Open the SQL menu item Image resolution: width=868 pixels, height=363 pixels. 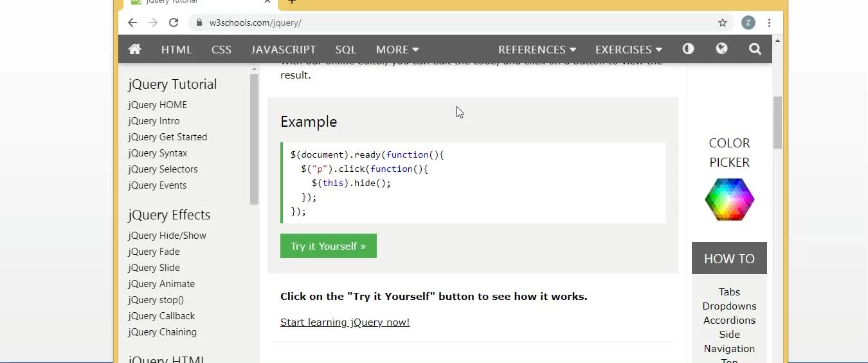tap(345, 50)
